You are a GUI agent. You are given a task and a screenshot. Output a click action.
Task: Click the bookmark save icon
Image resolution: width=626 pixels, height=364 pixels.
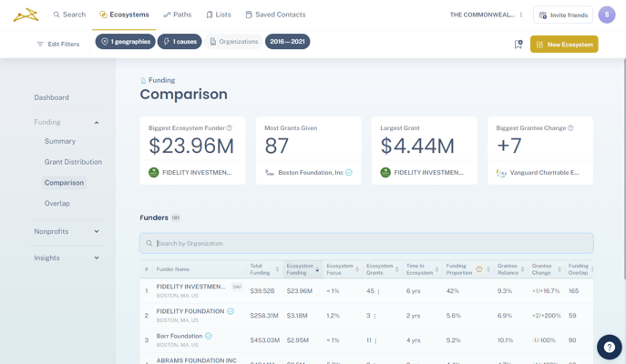click(518, 45)
